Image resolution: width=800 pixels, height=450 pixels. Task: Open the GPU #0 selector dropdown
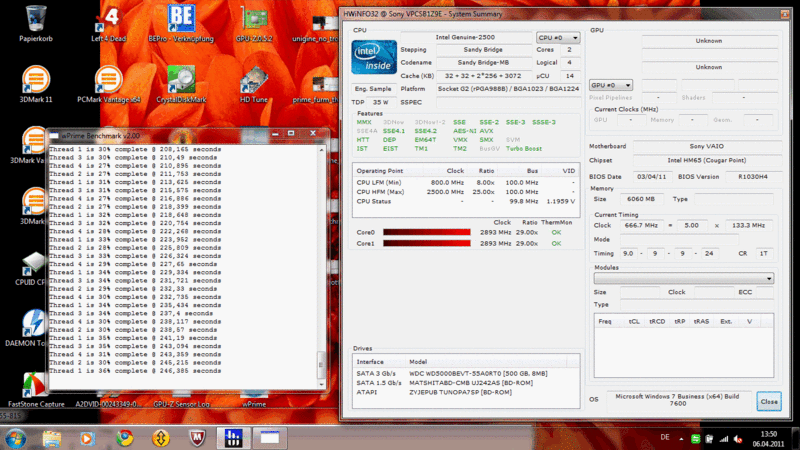point(611,85)
